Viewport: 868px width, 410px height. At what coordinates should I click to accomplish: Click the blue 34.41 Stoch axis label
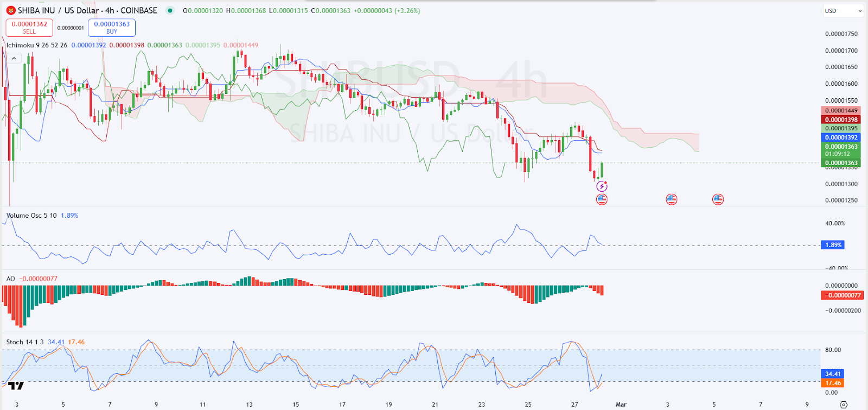click(x=833, y=374)
